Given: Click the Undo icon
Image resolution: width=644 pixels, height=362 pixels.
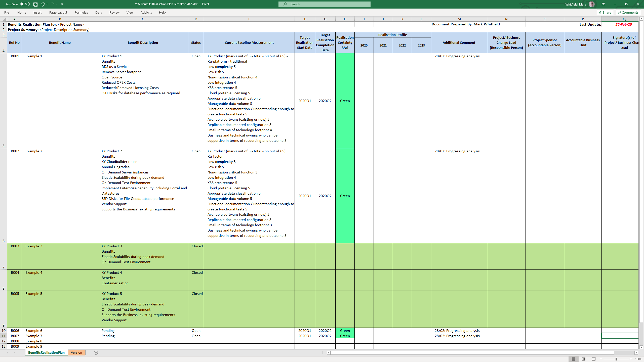Looking at the screenshot, I should pos(42,4).
